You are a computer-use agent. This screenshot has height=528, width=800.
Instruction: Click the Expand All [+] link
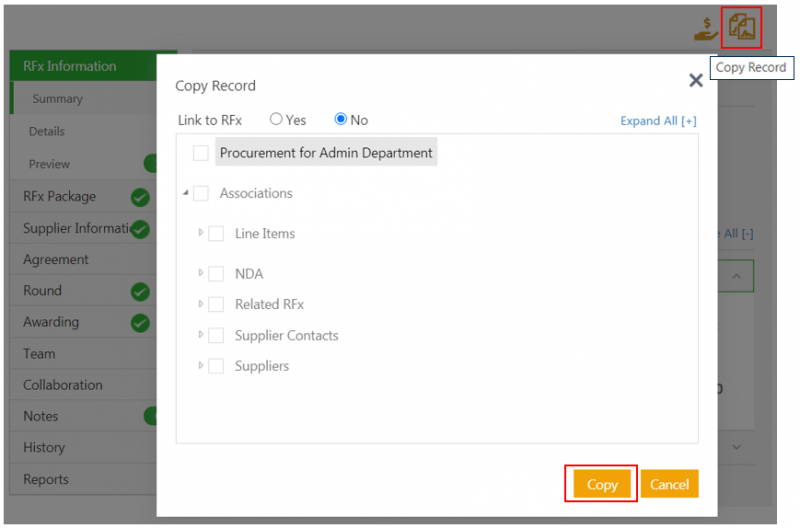pyautogui.click(x=658, y=121)
